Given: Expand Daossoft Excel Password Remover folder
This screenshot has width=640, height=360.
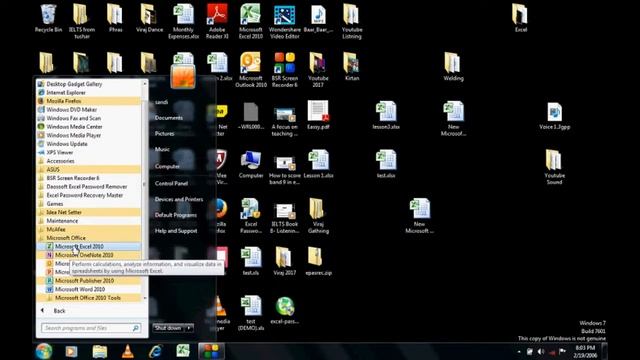Looking at the screenshot, I should click(89, 187).
